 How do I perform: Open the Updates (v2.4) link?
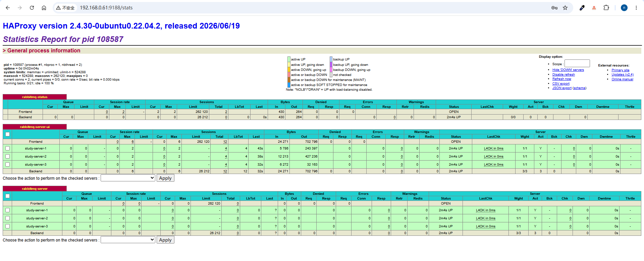(x=623, y=75)
